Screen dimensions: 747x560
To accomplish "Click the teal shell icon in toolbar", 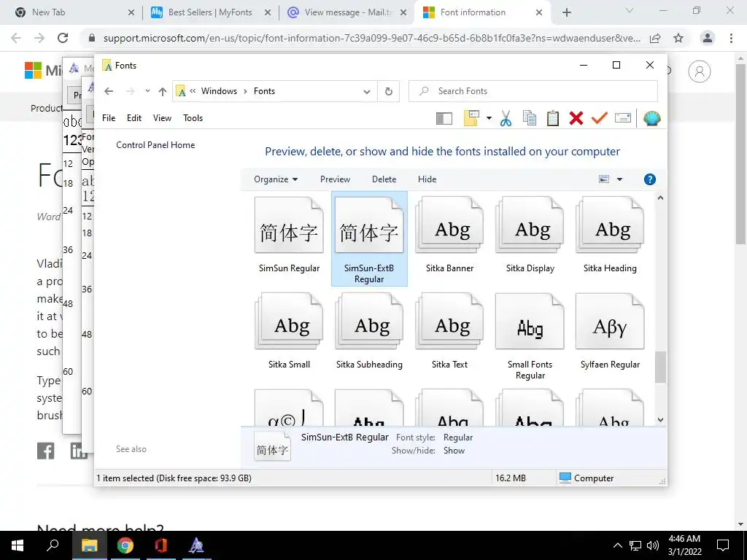I will 651,118.
